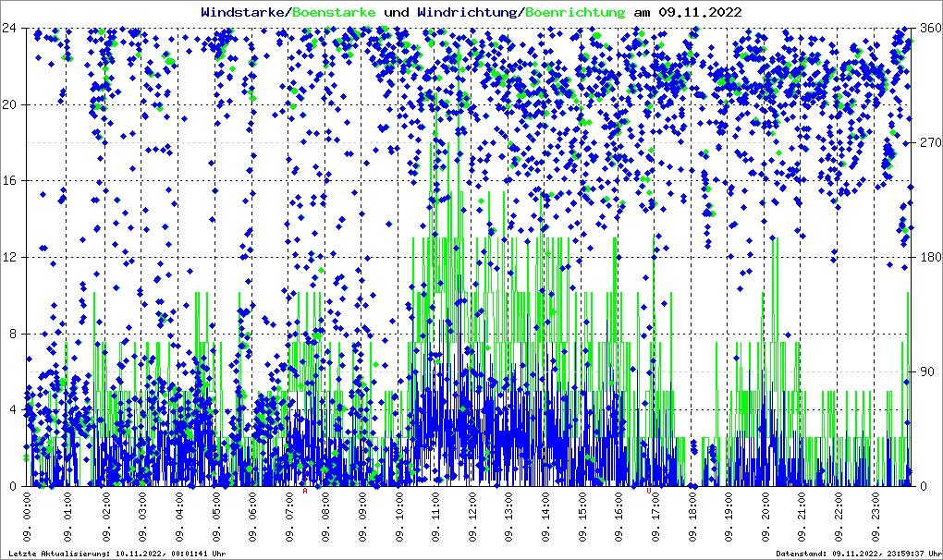Click Windrichtung in the chart title
Screen dimensions: 943x560
click(x=469, y=12)
